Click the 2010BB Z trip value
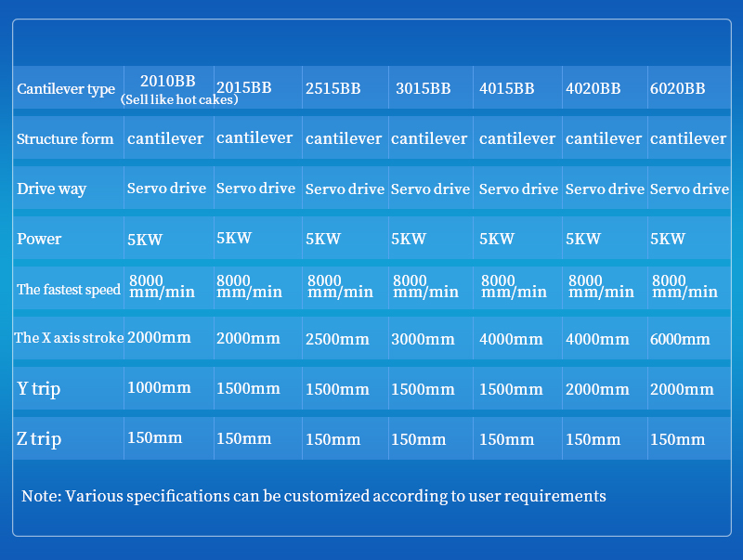Screen dimensions: 743x560 tap(155, 437)
